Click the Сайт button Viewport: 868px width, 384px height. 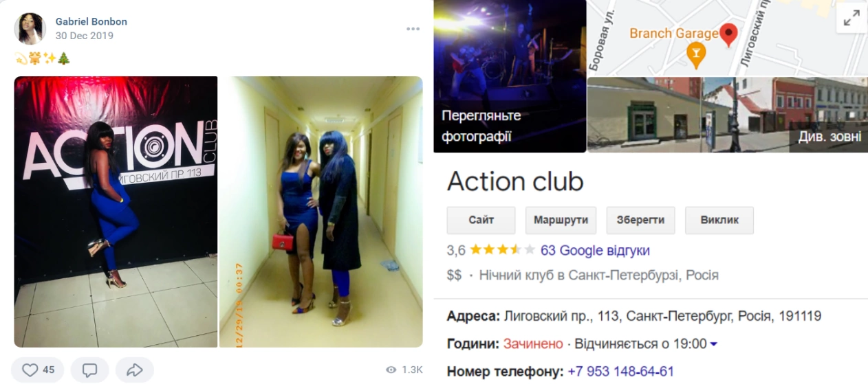tap(481, 221)
